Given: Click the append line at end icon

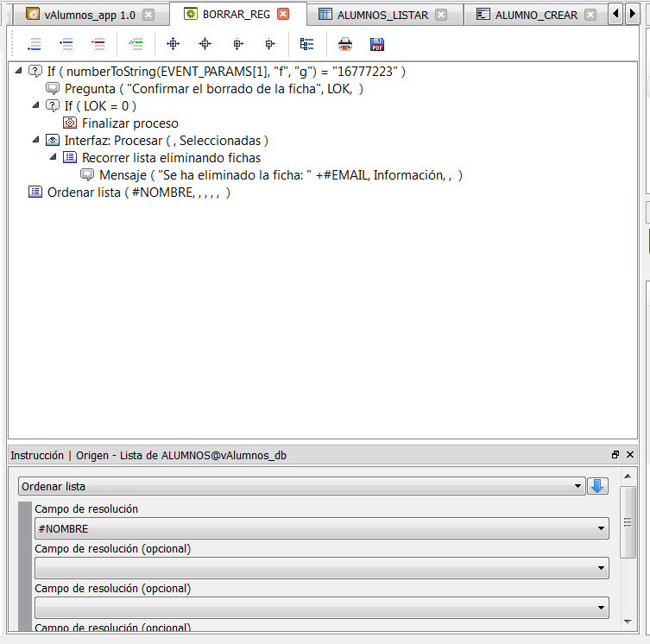Looking at the screenshot, I should point(34,44).
